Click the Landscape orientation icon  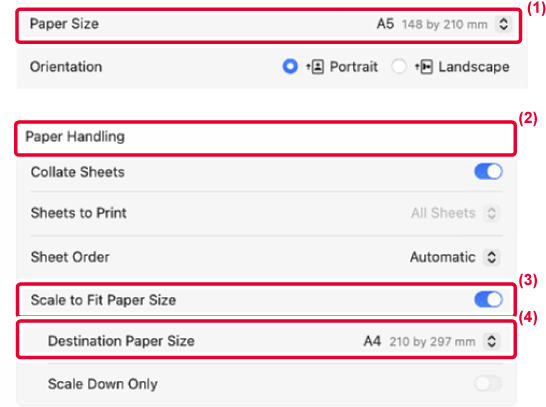424,66
